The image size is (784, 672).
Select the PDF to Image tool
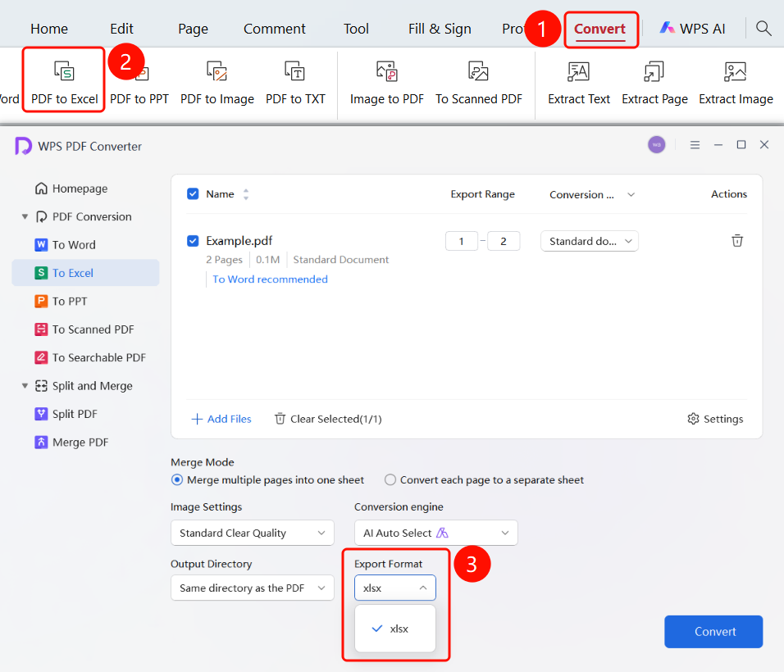217,83
